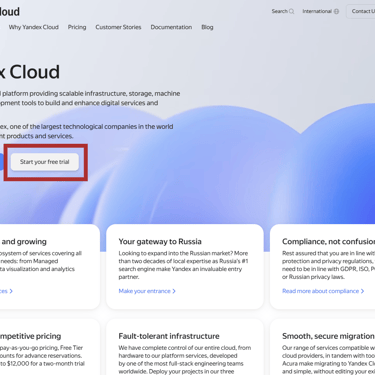Select the Compliance, not confusion heading

coord(328,241)
